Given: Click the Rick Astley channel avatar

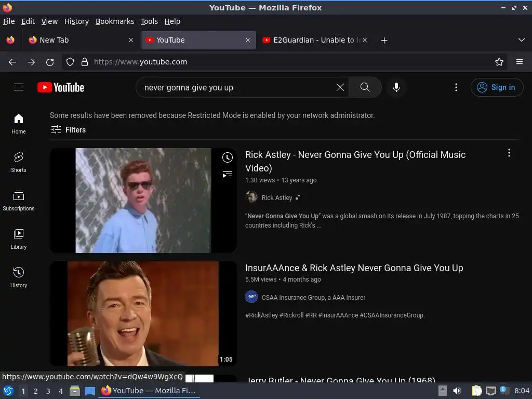Looking at the screenshot, I should click(251, 197).
